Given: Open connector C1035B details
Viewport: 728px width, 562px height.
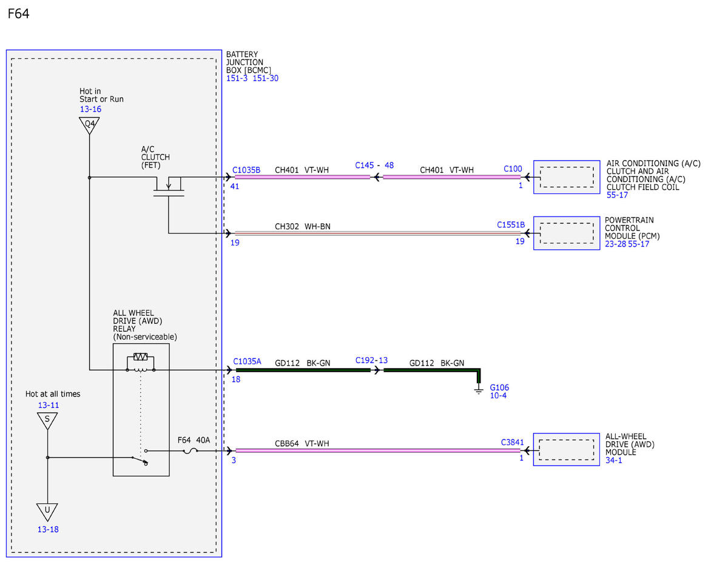Looking at the screenshot, I should 246,170.
